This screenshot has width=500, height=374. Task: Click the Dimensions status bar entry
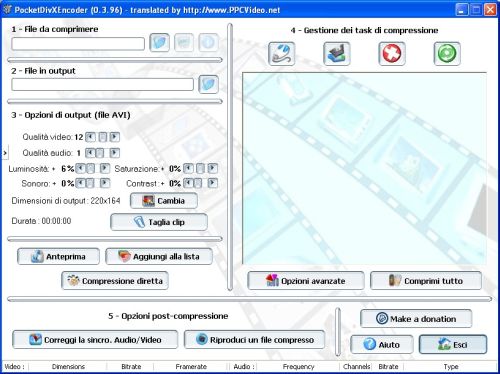(68, 367)
